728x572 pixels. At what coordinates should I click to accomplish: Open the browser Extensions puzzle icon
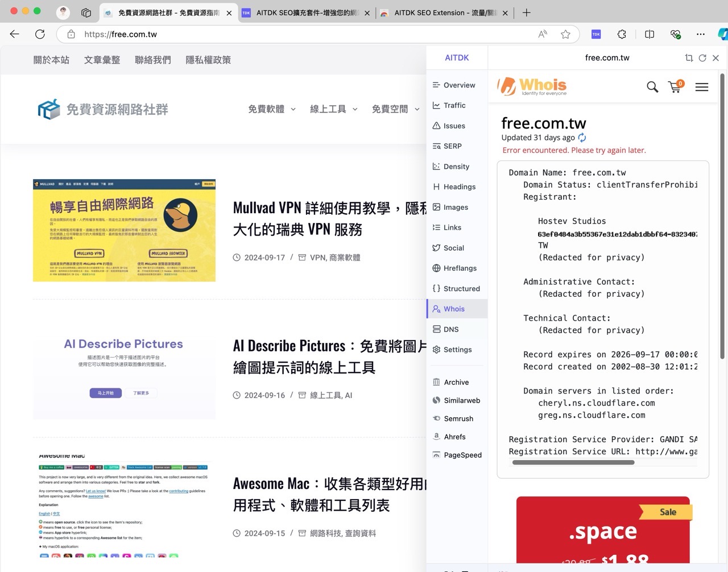click(x=622, y=34)
